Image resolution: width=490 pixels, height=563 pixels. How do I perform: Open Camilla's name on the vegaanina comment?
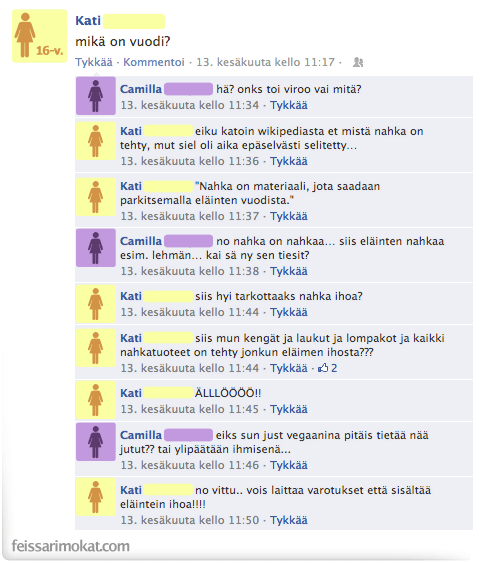pyautogui.click(x=141, y=435)
